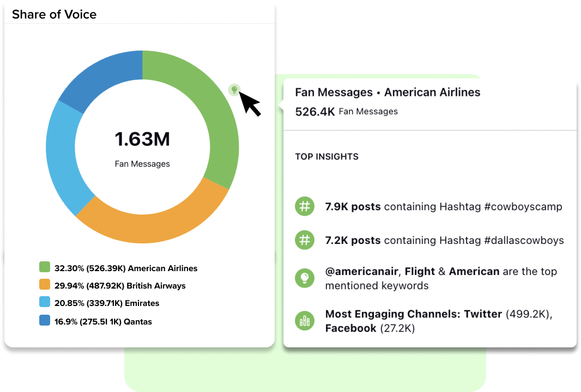Click the 'Fan Messages • American Airlines' tooltip heading
Viewport: 581px width, 392px height.
[x=388, y=92]
